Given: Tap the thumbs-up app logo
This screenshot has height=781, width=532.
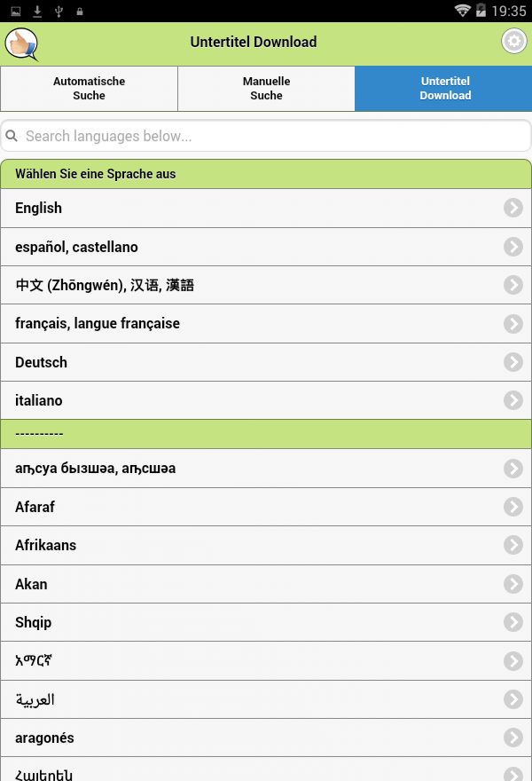Looking at the screenshot, I should [x=21, y=44].
